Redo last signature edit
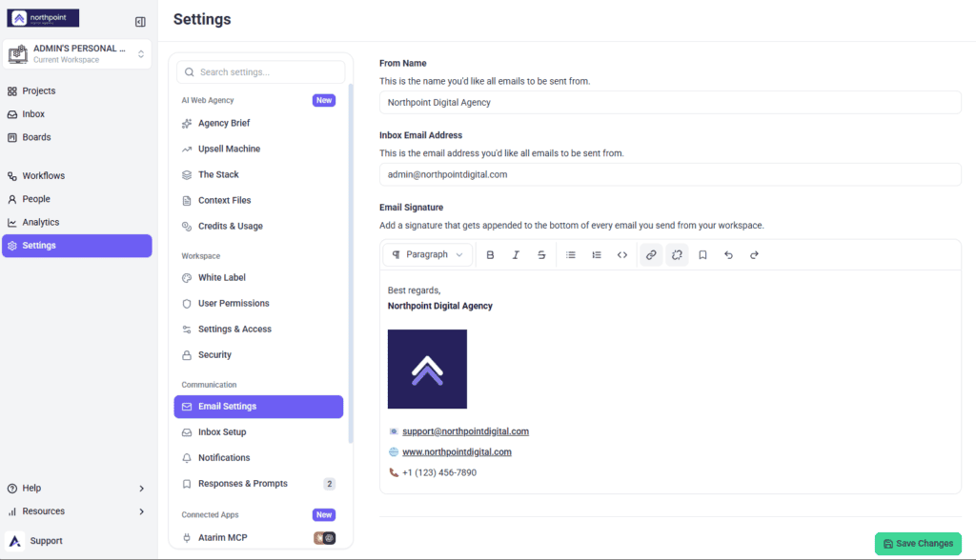 pyautogui.click(x=755, y=255)
